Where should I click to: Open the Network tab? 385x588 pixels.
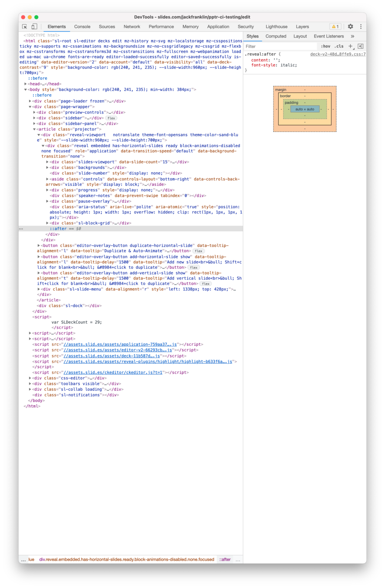point(132,27)
